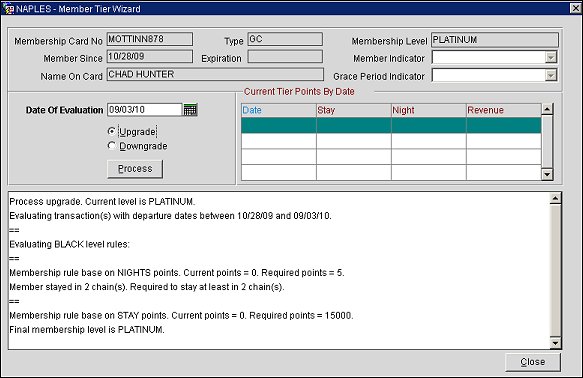This screenshot has height=378, width=583.
Task: Select the Upgrade radio option
Action: pyautogui.click(x=111, y=131)
